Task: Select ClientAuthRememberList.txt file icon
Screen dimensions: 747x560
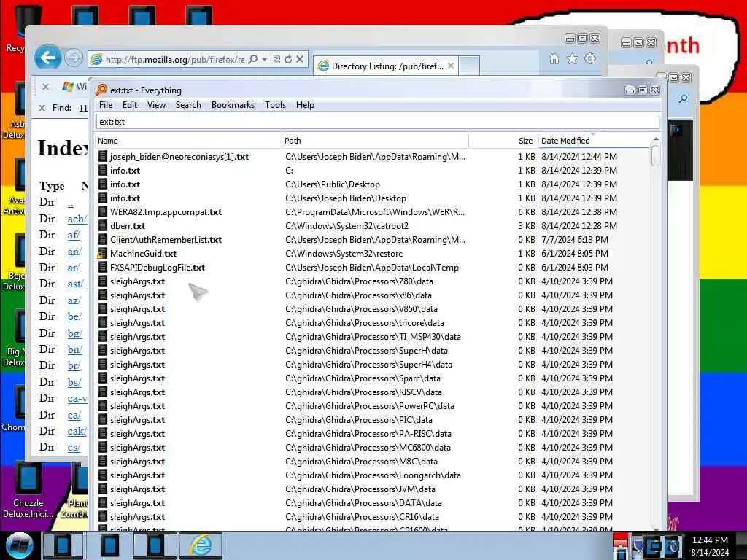Action: (102, 239)
